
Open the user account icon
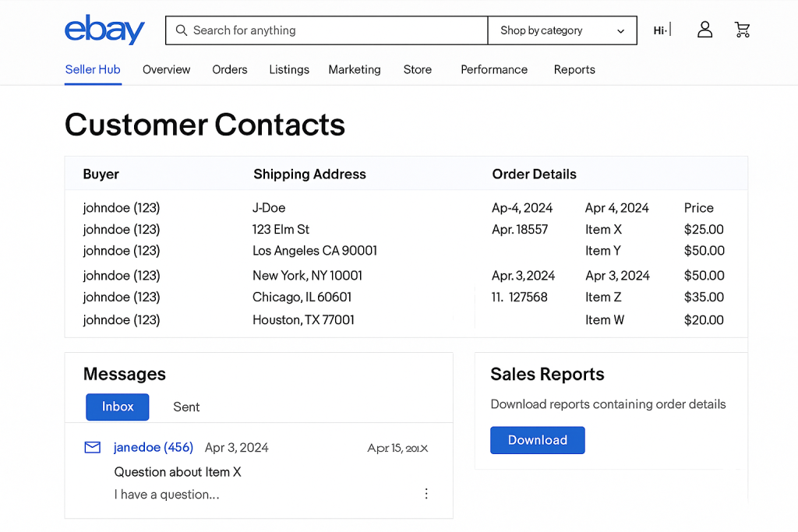tap(704, 30)
